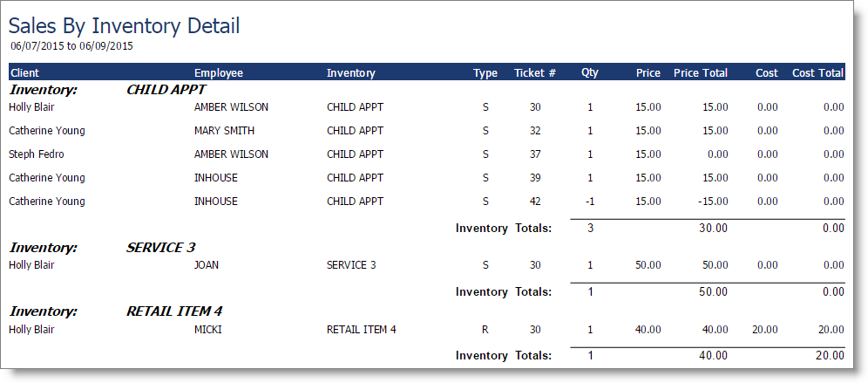868x383 pixels.
Task: Click the Inventory Totals label under RETAIL ITEM 4
Action: pyautogui.click(x=504, y=355)
